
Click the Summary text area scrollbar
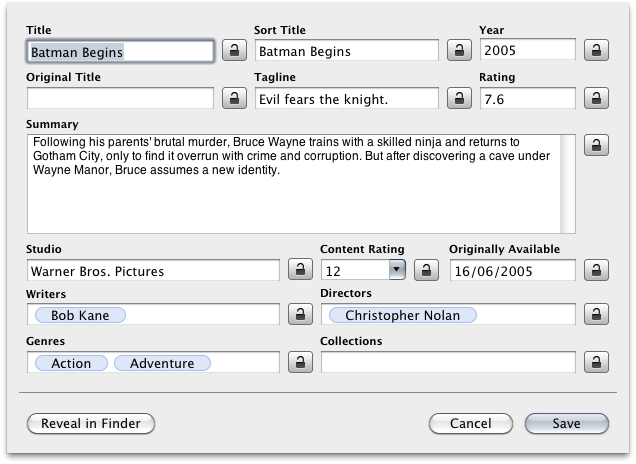[x=568, y=184]
